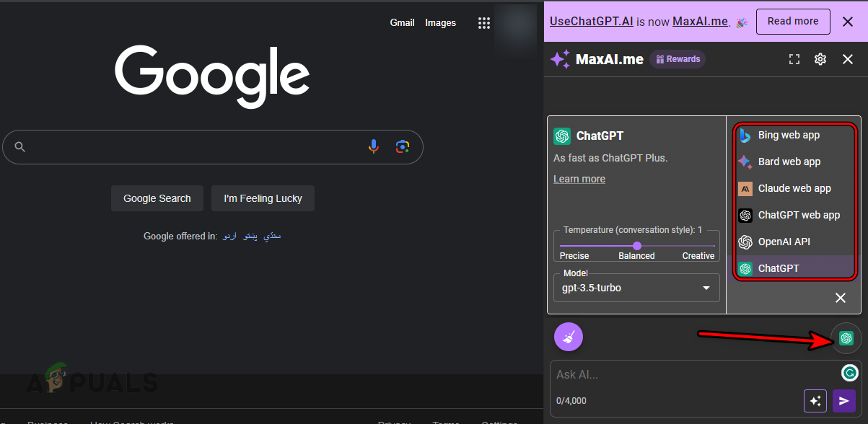Open Gmail link
Viewport: 868px width, 424px height.
[x=402, y=23]
